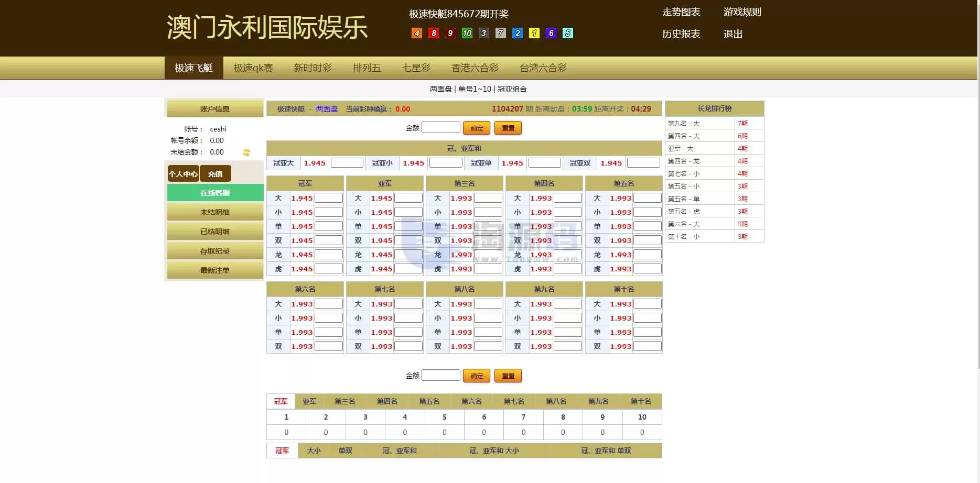The image size is (980, 483).
Task: Open 在线客服 online customer service
Action: click(x=215, y=193)
